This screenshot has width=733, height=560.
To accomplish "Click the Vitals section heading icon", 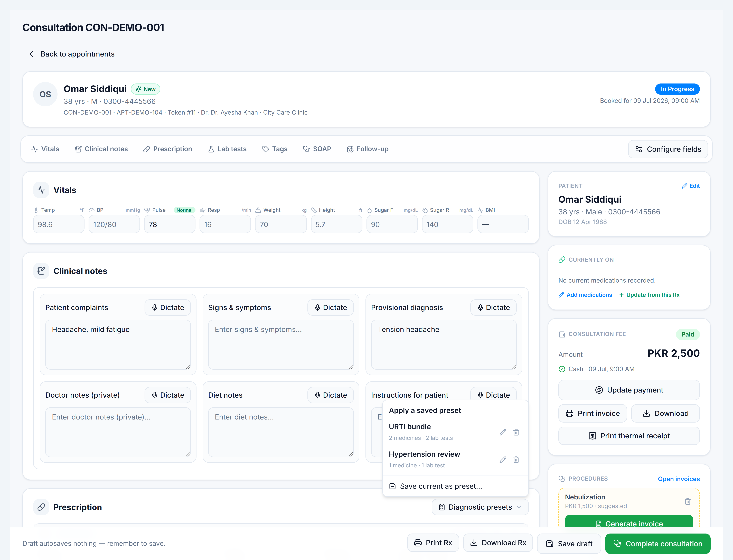I will point(41,190).
